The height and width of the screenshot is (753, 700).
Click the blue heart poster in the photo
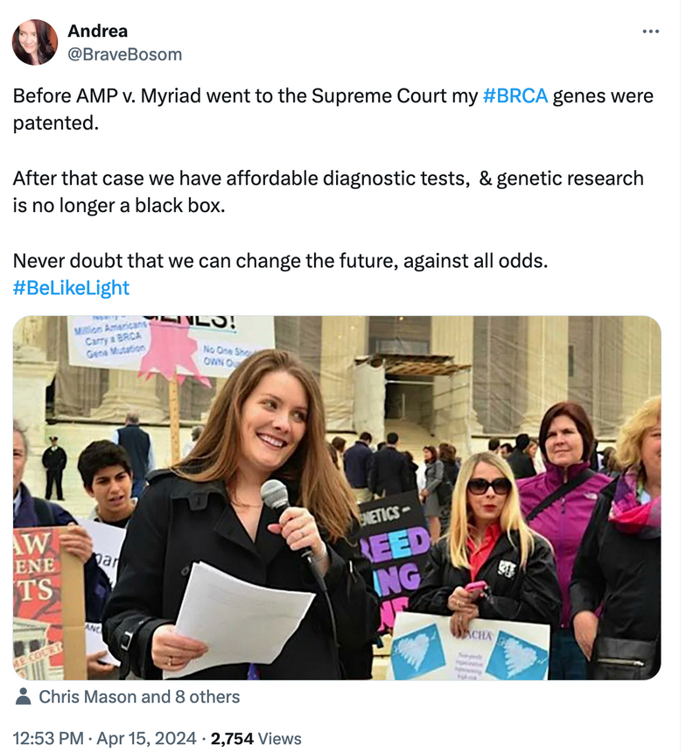point(468,648)
